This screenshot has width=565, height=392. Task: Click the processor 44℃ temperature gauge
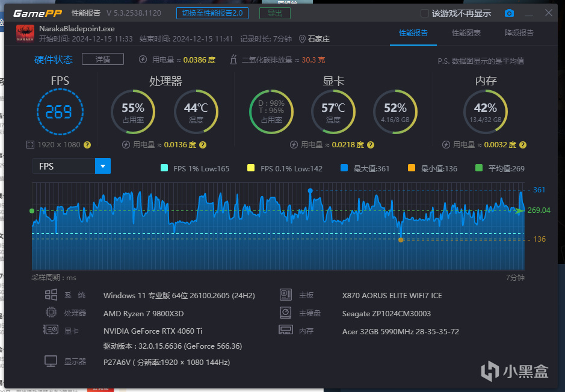[196, 112]
